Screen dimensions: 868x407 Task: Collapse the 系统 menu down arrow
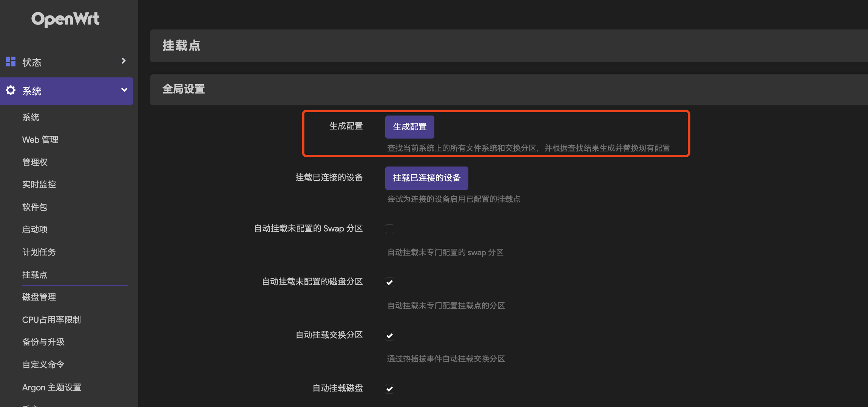[x=124, y=90]
